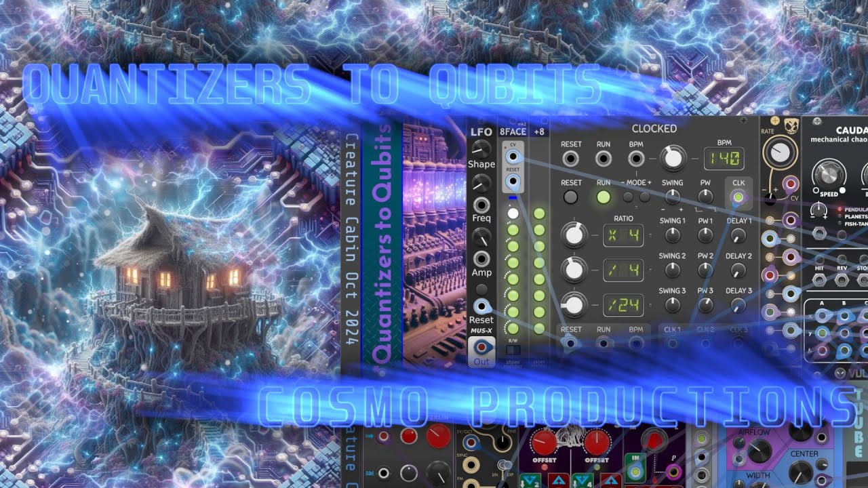Click the LFO Reset input jack
868x488 pixels.
(481, 306)
